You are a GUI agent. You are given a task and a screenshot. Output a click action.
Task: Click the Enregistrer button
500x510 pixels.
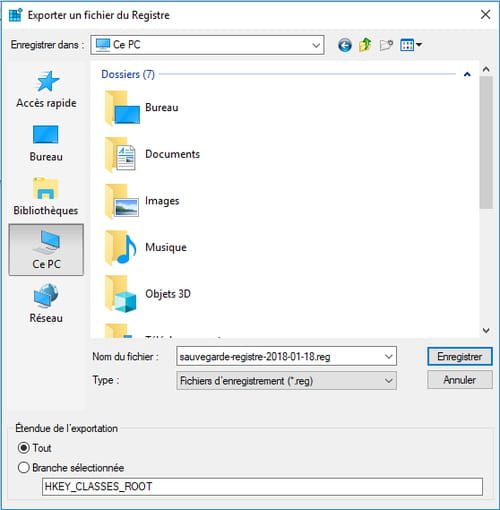(x=460, y=357)
